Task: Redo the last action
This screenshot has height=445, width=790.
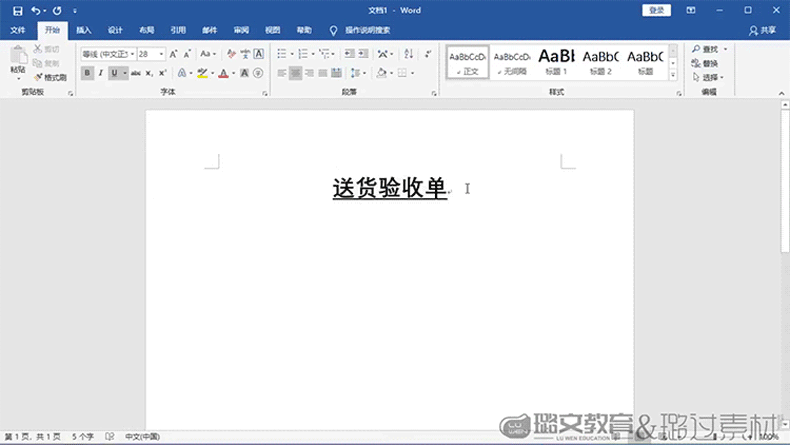Action: pos(57,11)
